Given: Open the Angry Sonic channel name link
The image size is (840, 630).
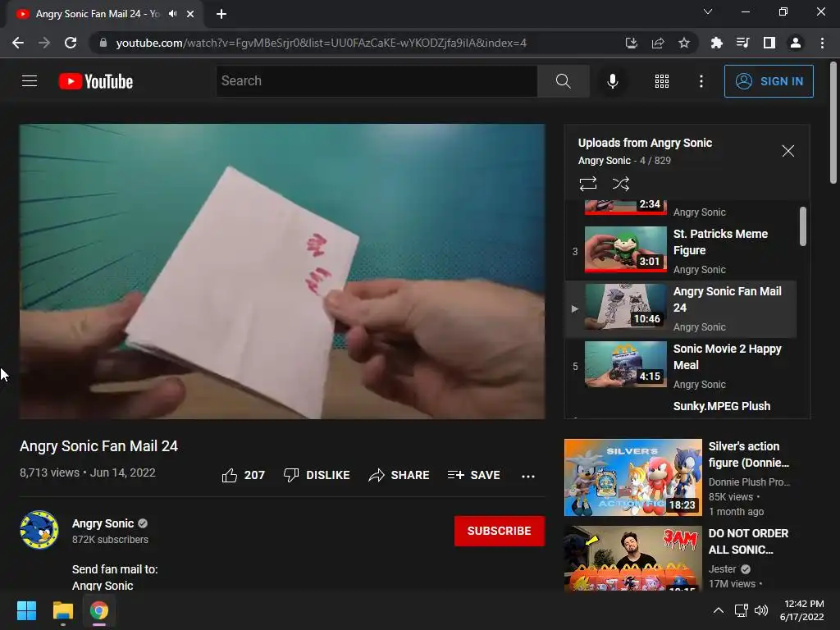Looking at the screenshot, I should 103,523.
